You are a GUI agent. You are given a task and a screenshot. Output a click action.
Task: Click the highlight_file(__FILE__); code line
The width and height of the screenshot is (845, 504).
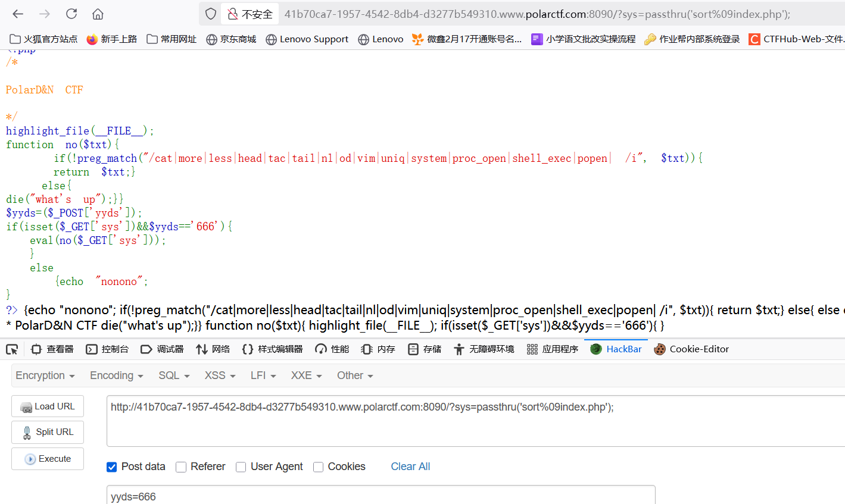click(x=80, y=131)
